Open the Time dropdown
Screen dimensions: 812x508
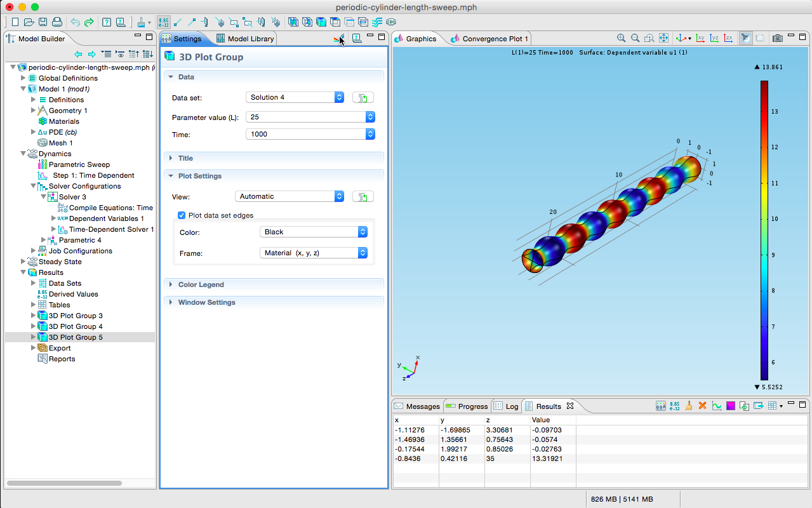[x=310, y=134]
